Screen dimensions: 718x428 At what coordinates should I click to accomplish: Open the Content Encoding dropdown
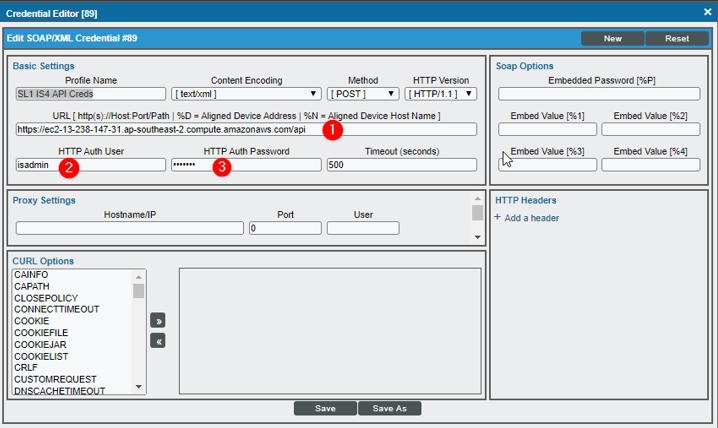tap(246, 94)
